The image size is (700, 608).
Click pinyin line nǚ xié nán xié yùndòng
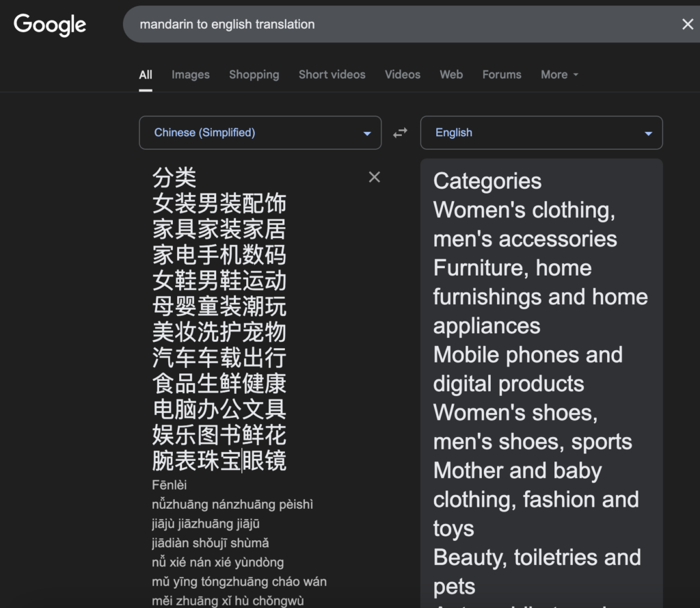click(218, 562)
